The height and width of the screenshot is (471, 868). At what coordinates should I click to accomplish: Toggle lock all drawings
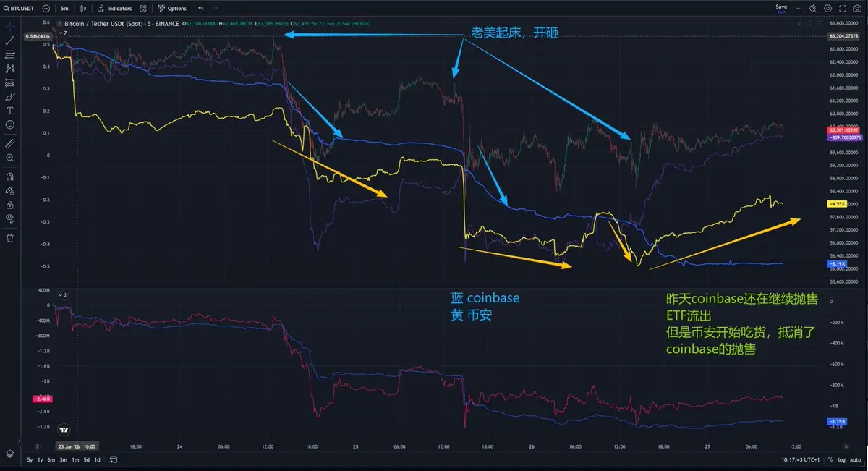click(10, 204)
